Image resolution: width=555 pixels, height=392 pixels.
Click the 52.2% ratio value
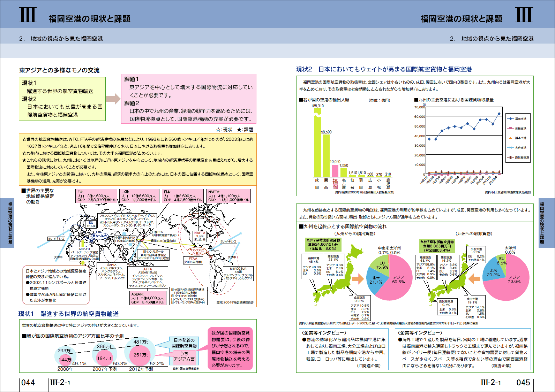point(157,363)
